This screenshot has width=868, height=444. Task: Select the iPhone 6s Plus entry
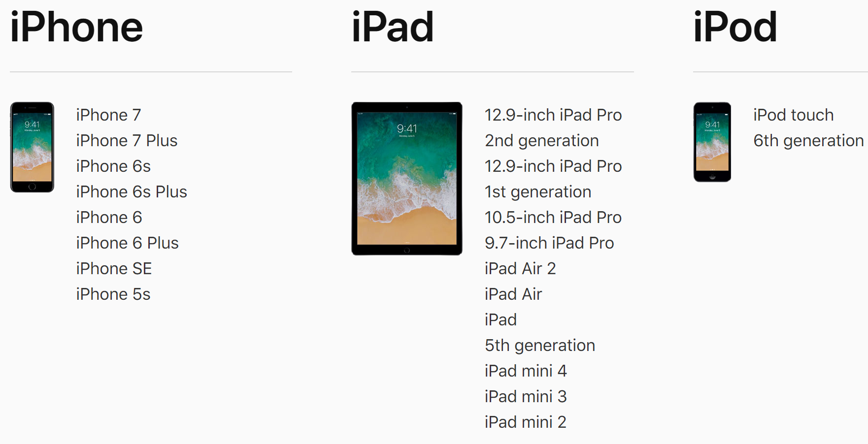coord(132,192)
